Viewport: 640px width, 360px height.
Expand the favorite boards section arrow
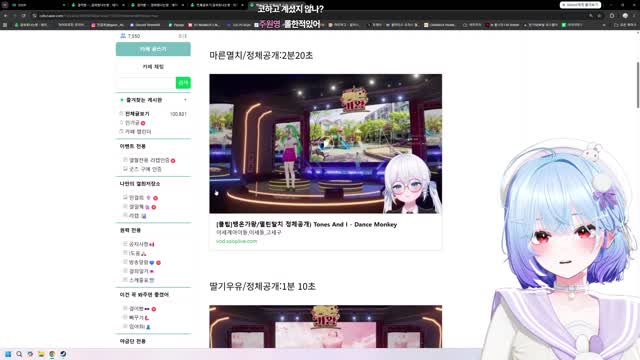185,100
